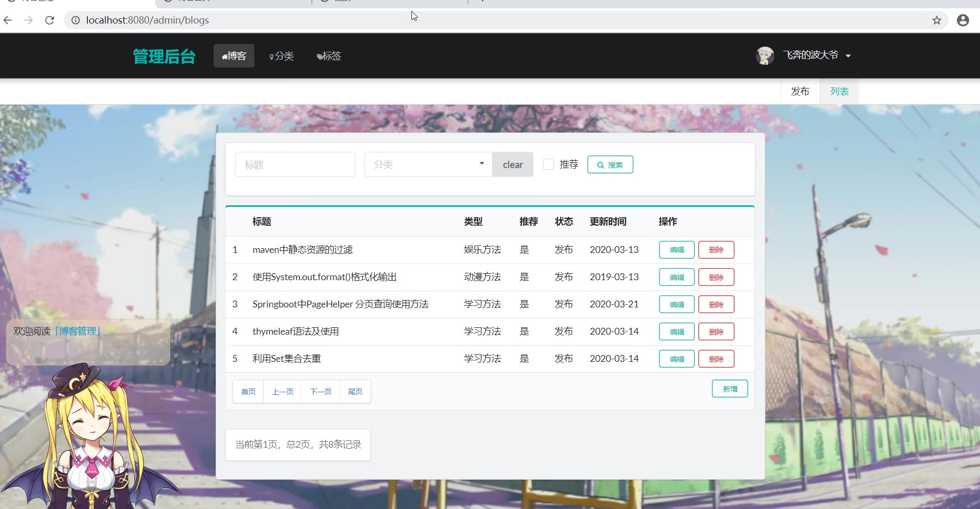The image size is (980, 509).
Task: Edit the Springboot中PageHelper blog row
Action: coord(677,304)
